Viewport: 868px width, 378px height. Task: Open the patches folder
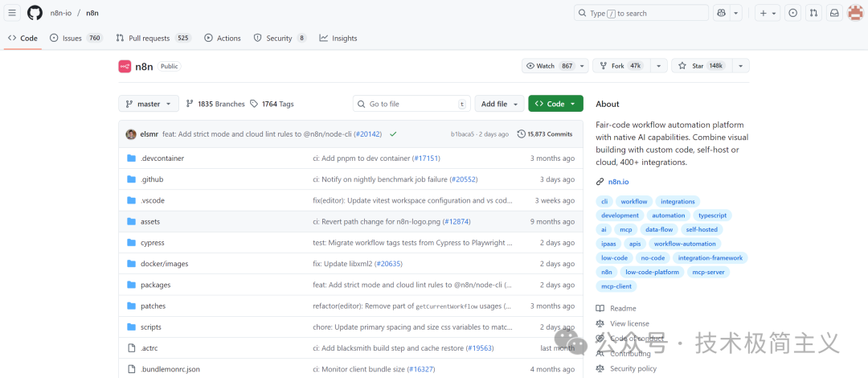click(153, 306)
